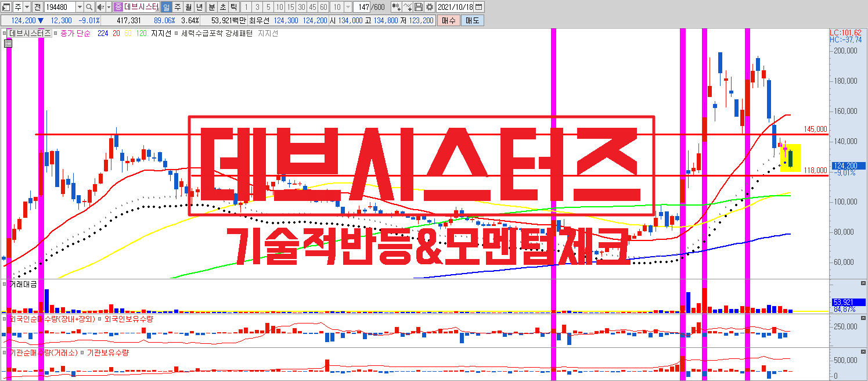Click the 118,000 support line label
The image size is (868, 381).
816,170
